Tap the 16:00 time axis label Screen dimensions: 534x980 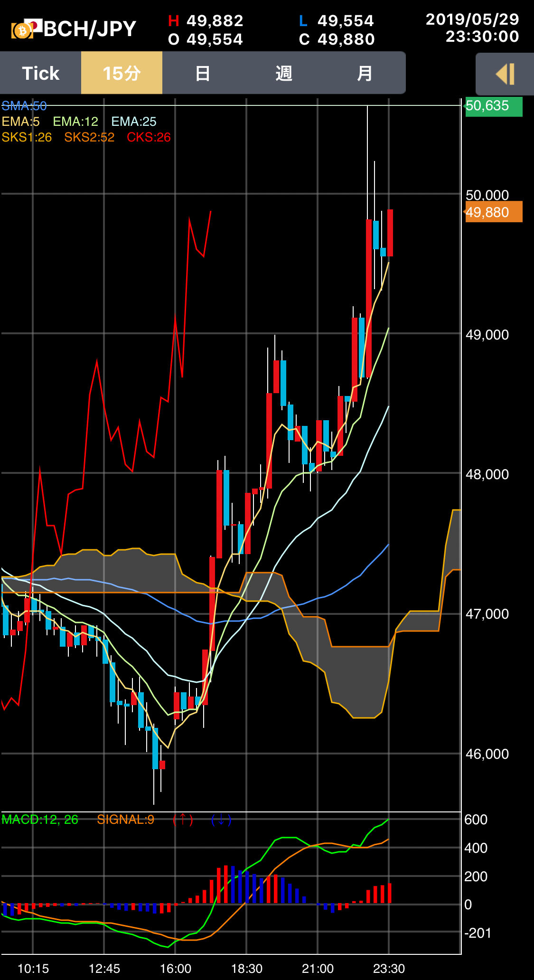[x=176, y=968]
